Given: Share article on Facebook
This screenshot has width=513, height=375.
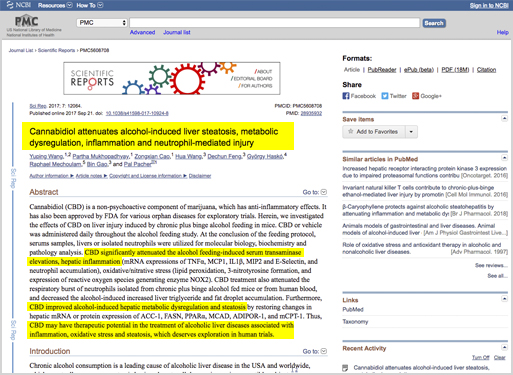Looking at the screenshot, I should (359, 96).
